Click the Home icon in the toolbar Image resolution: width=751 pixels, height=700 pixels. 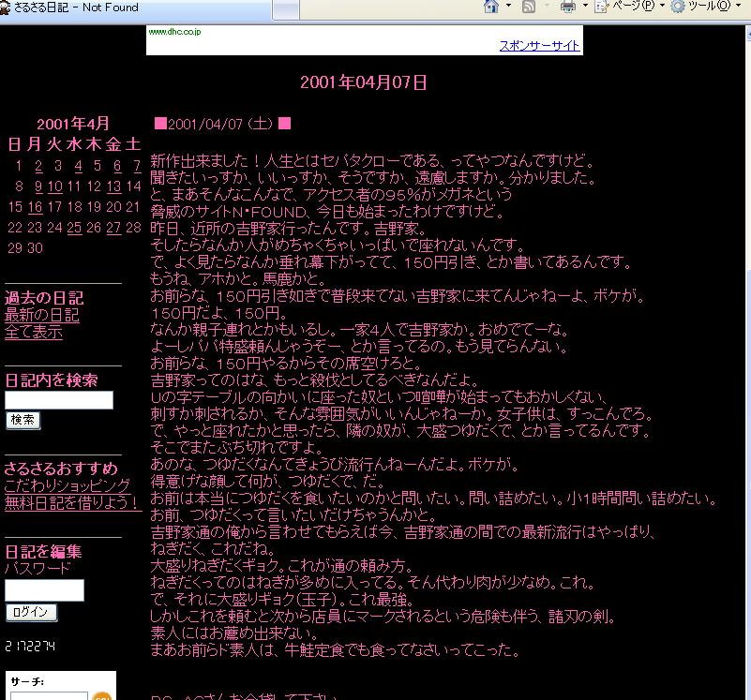point(490,7)
